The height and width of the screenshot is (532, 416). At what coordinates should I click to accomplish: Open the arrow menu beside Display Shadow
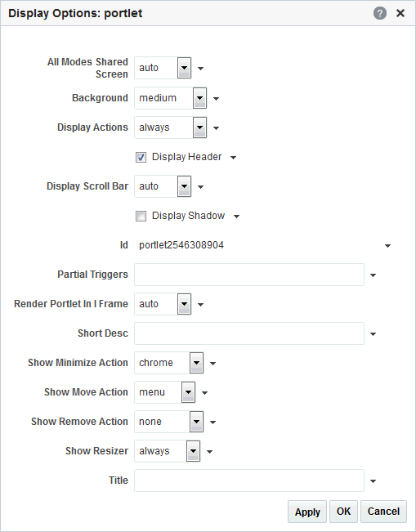(x=236, y=217)
